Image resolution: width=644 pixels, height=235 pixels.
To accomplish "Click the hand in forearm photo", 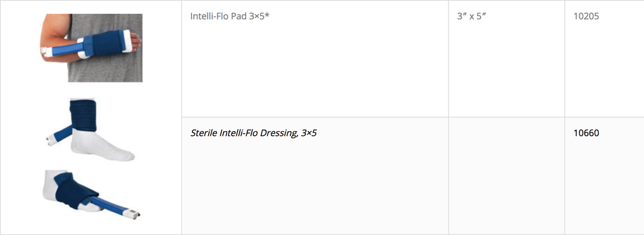I will [135, 41].
